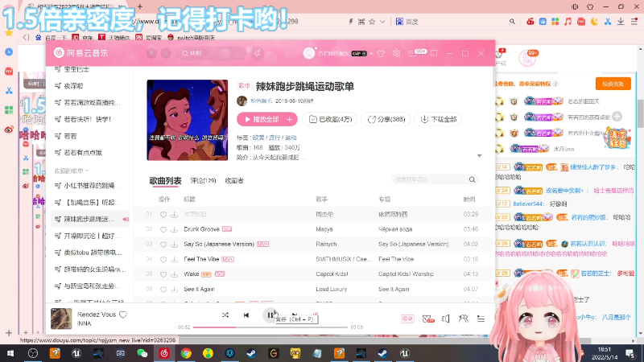Image resolution: width=644 pixels, height=362 pixels.
Task: Sort by the 时间 column header
Action: [x=469, y=199]
